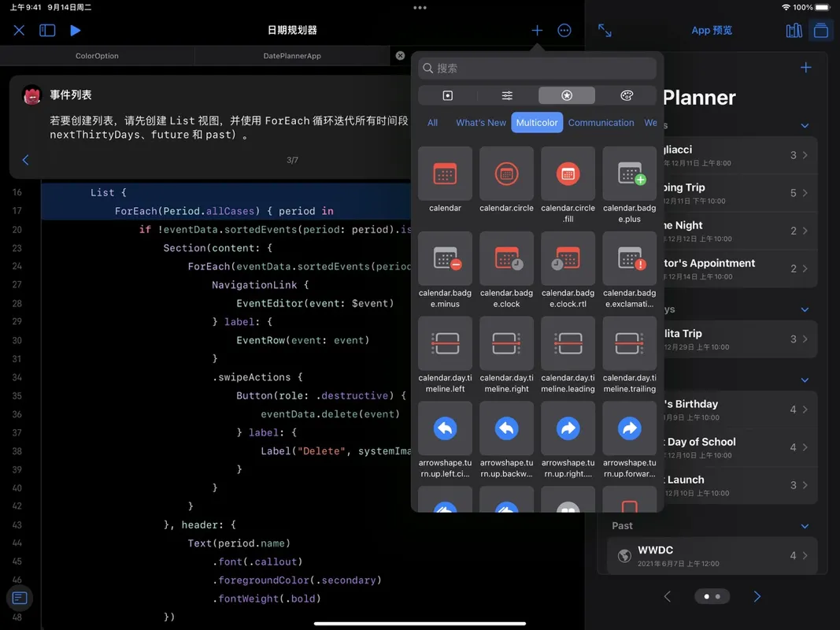
Task: Open the 's Birthday event row
Action: click(740, 409)
